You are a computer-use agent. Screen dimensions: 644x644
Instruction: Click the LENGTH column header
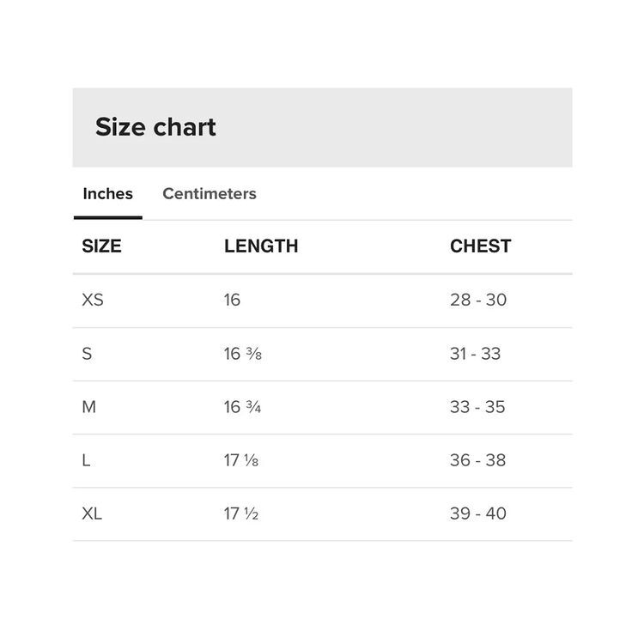click(261, 246)
